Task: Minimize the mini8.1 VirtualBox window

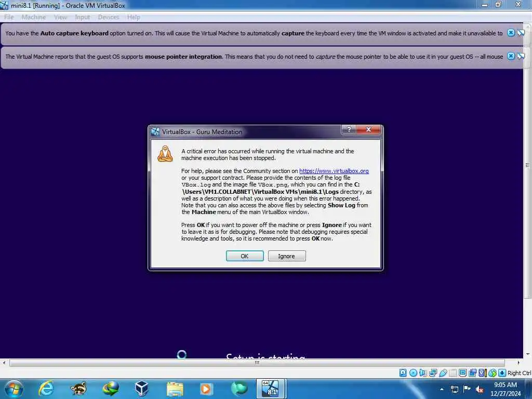Action: click(x=485, y=4)
